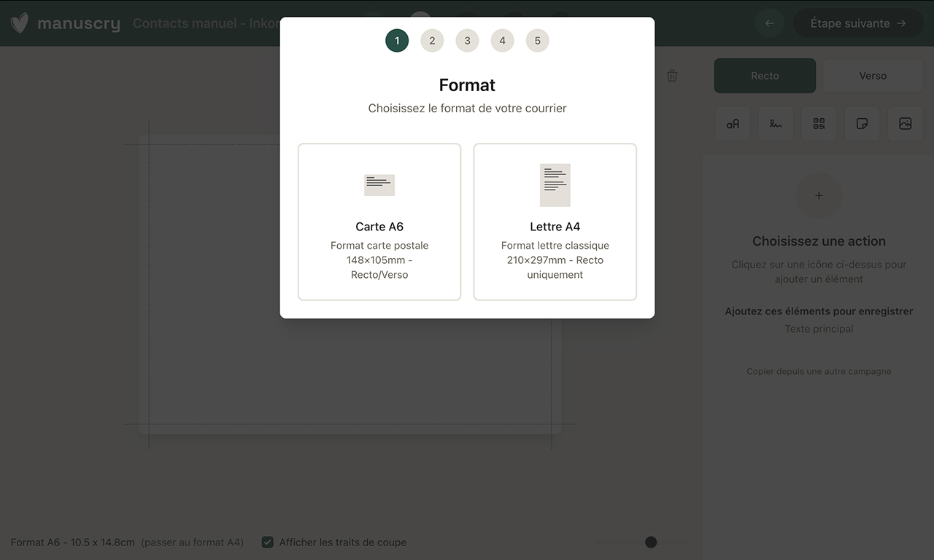
Task: Click the plus action circle
Action: point(819,195)
